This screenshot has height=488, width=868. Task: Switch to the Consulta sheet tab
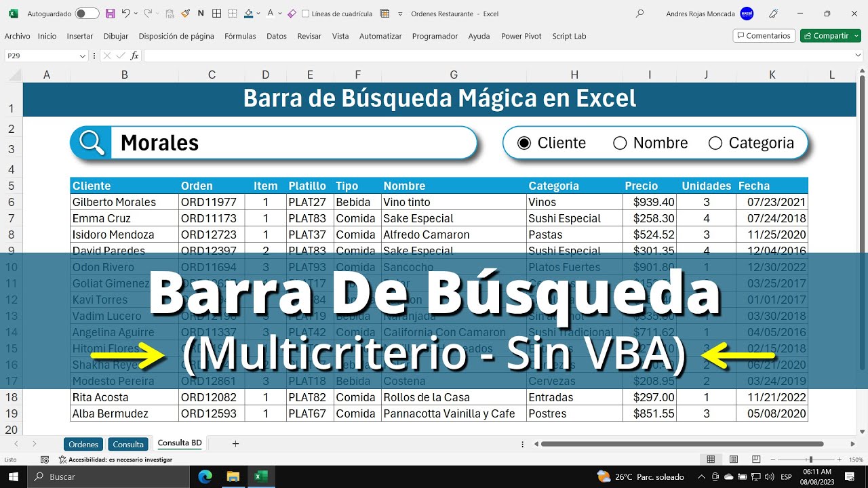(128, 444)
